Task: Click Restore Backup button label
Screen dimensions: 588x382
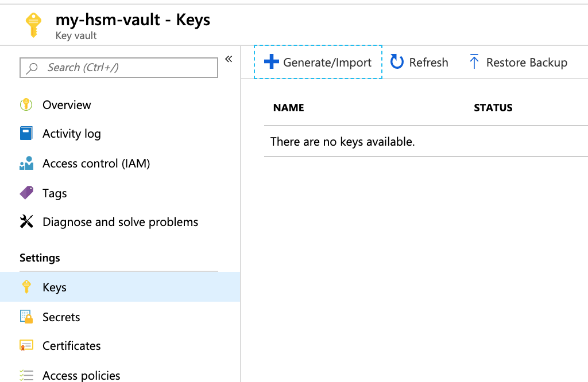Action: point(527,62)
